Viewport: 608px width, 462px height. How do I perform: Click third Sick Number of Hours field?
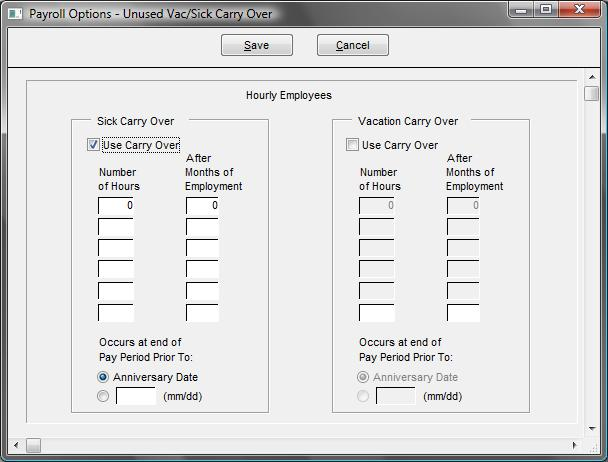pos(116,248)
